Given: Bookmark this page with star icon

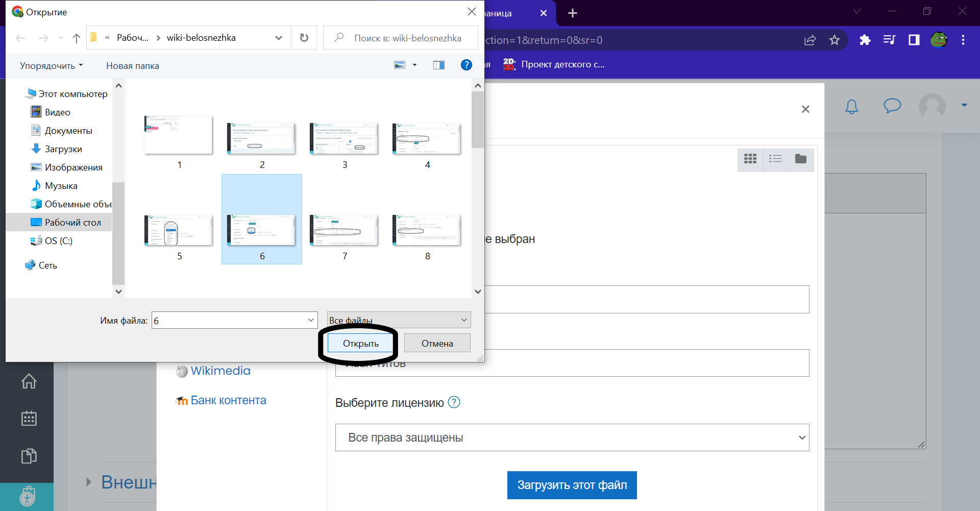Looking at the screenshot, I should coord(835,40).
